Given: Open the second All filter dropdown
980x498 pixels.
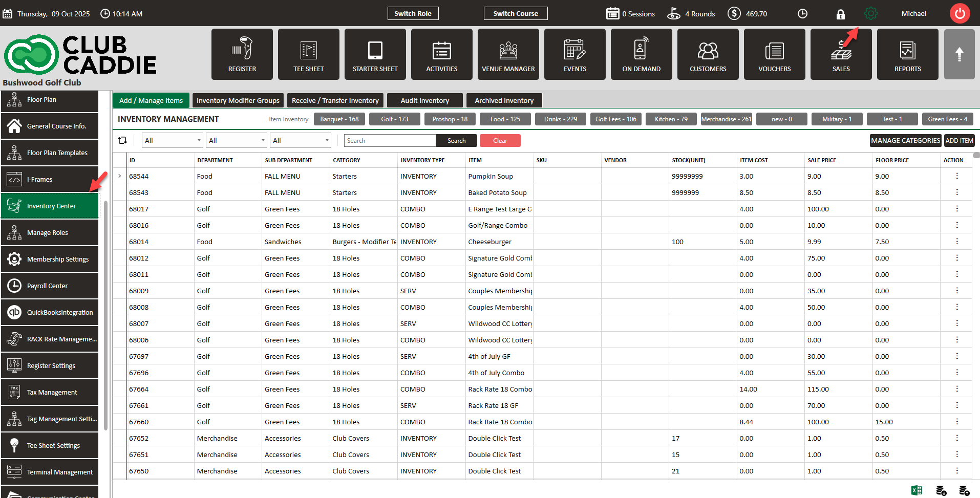Looking at the screenshot, I should tap(236, 140).
